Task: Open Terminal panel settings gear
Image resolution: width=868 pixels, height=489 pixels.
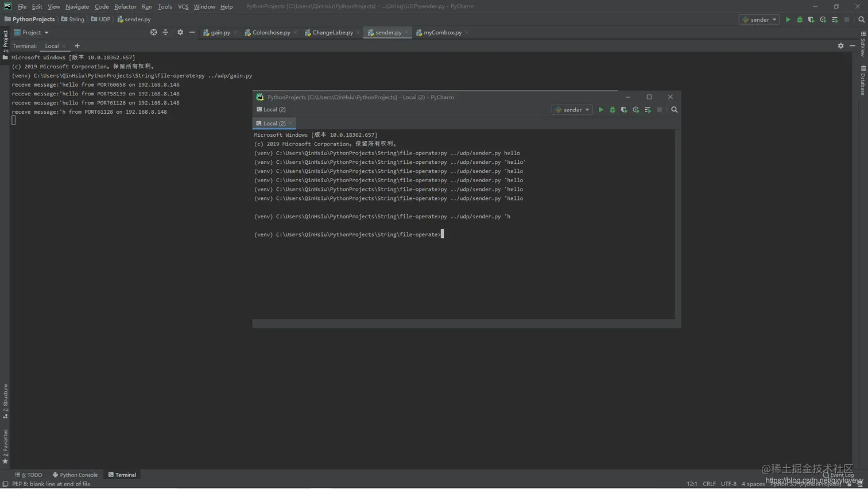Action: [x=841, y=46]
